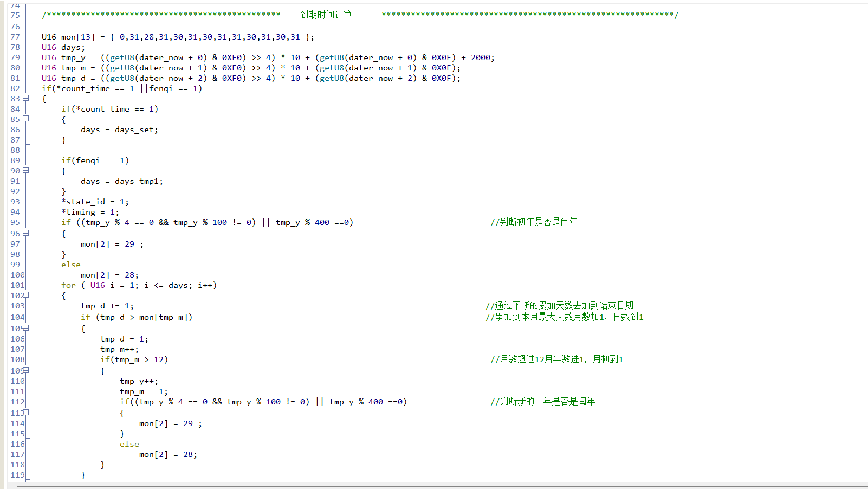This screenshot has width=868, height=489.
Task: Click 'days = days_set;' statement
Action: coord(120,130)
